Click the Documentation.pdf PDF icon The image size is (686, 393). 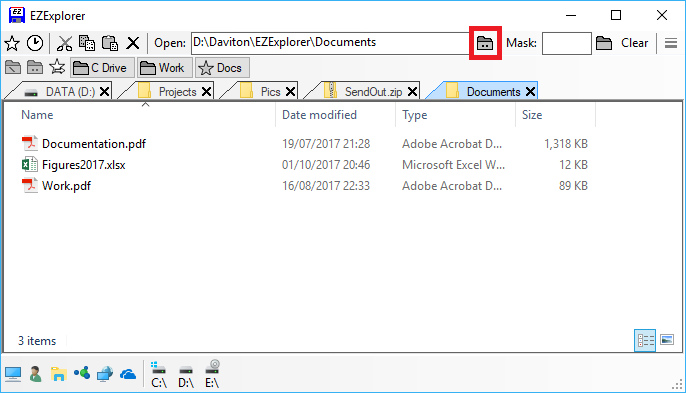[30, 143]
